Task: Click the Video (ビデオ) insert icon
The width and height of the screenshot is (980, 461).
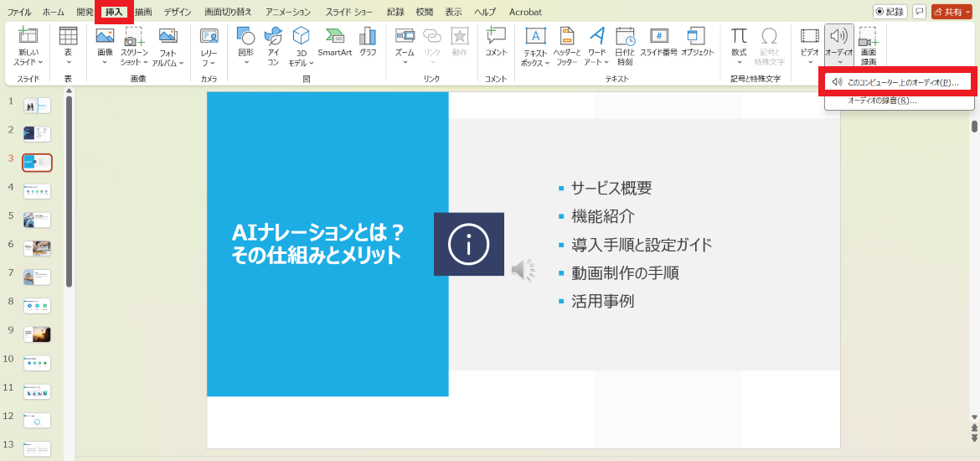Action: click(810, 36)
